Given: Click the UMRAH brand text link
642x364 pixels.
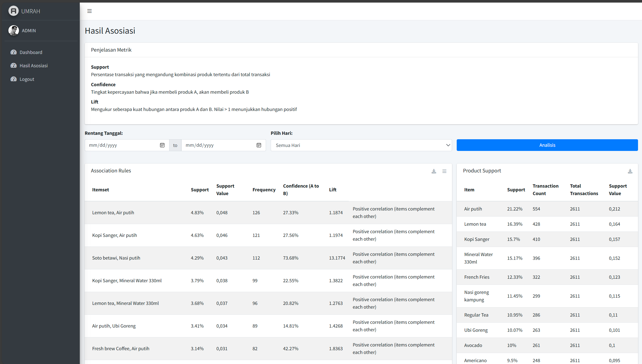Looking at the screenshot, I should tap(31, 11).
